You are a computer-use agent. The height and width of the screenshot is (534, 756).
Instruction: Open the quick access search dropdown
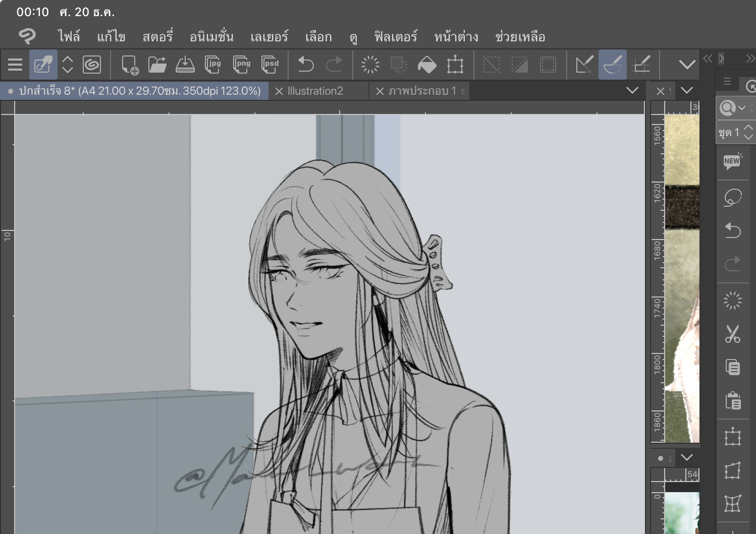click(733, 108)
